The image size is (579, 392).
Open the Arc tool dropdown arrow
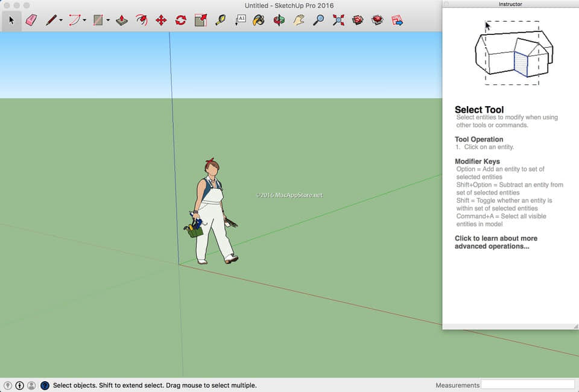(84, 21)
